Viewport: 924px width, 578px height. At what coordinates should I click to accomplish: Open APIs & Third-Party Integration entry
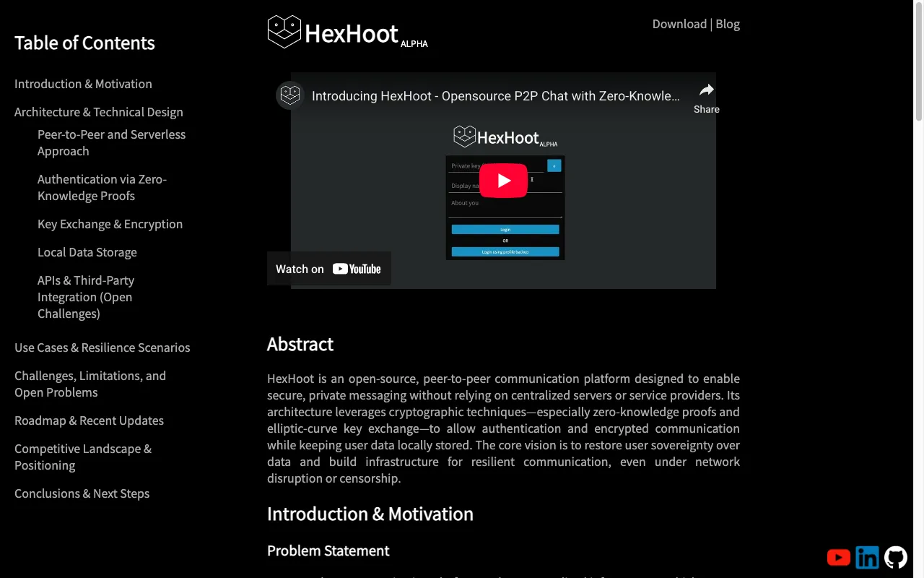[86, 297]
